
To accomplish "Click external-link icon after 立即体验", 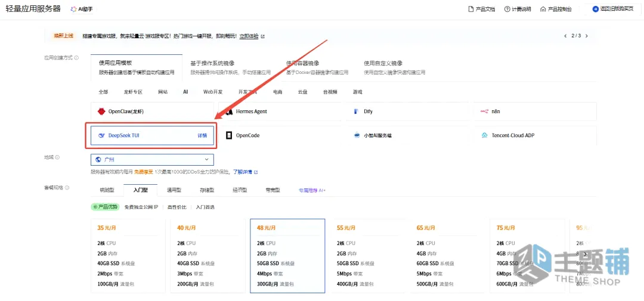I will click(263, 36).
